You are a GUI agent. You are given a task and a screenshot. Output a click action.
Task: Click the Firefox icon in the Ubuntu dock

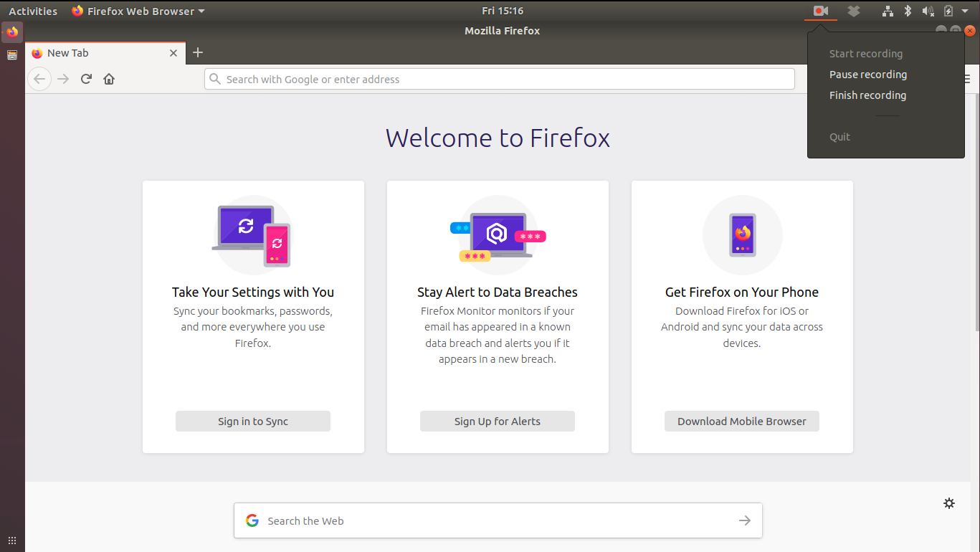tap(12, 32)
